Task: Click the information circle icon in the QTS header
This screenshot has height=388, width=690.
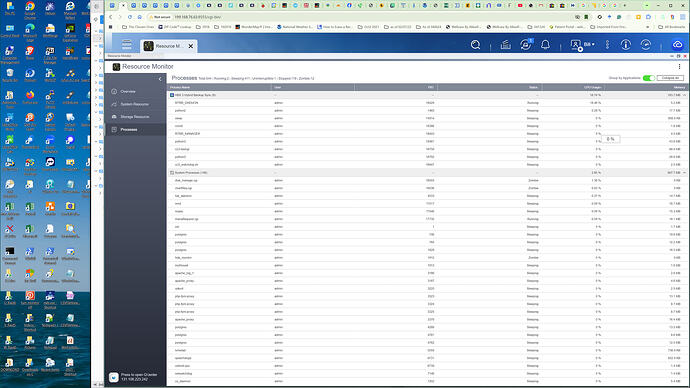Action: (626, 45)
